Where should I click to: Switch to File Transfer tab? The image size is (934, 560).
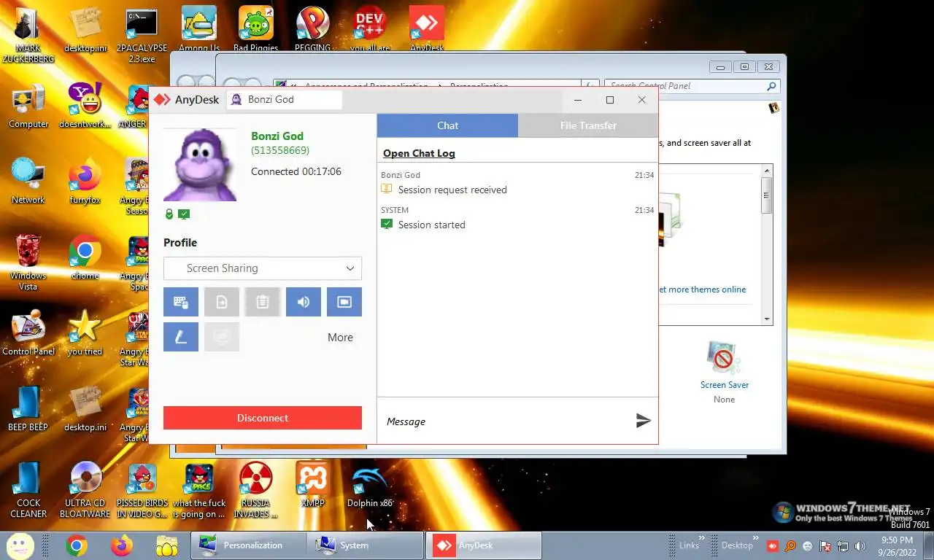[588, 125]
